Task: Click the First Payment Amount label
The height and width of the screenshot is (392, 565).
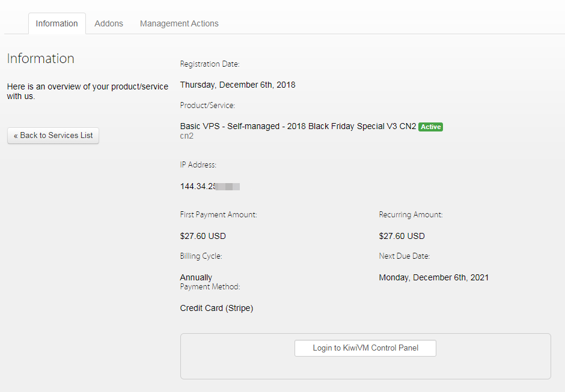Action: click(x=218, y=214)
